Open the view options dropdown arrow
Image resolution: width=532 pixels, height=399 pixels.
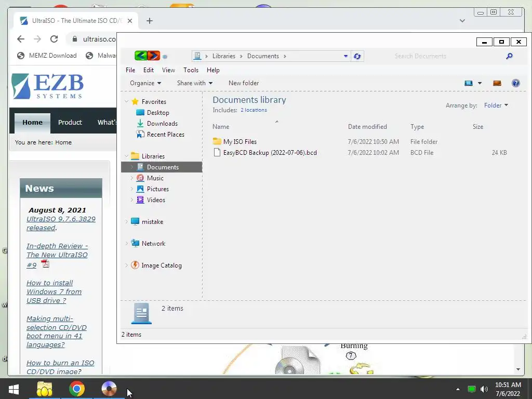480,83
